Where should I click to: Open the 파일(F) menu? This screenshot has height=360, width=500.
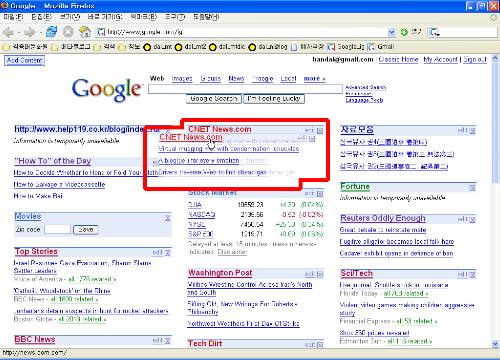click(x=13, y=17)
